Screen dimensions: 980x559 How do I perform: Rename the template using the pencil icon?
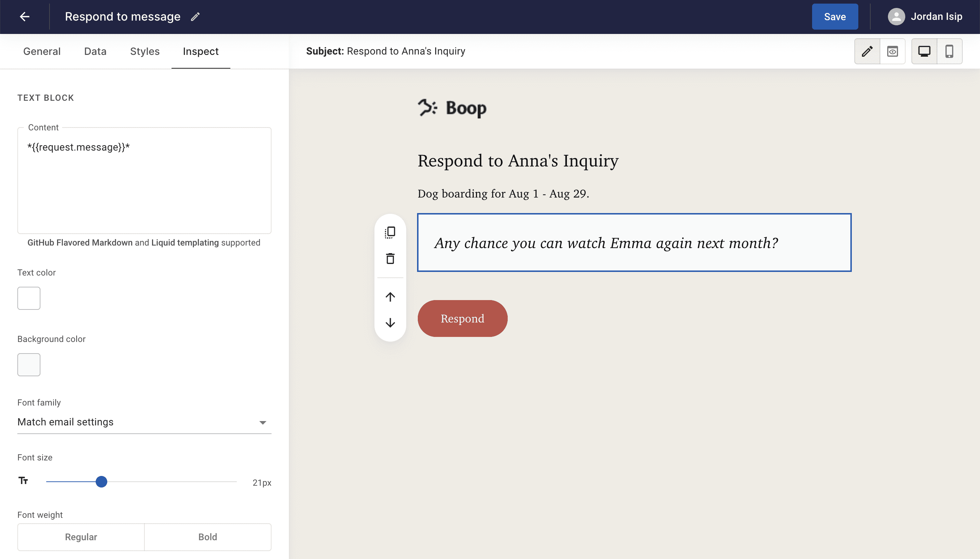[195, 17]
